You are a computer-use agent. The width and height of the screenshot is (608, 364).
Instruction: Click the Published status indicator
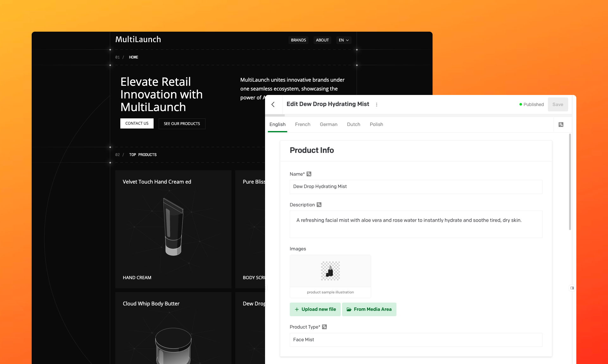tap(531, 104)
